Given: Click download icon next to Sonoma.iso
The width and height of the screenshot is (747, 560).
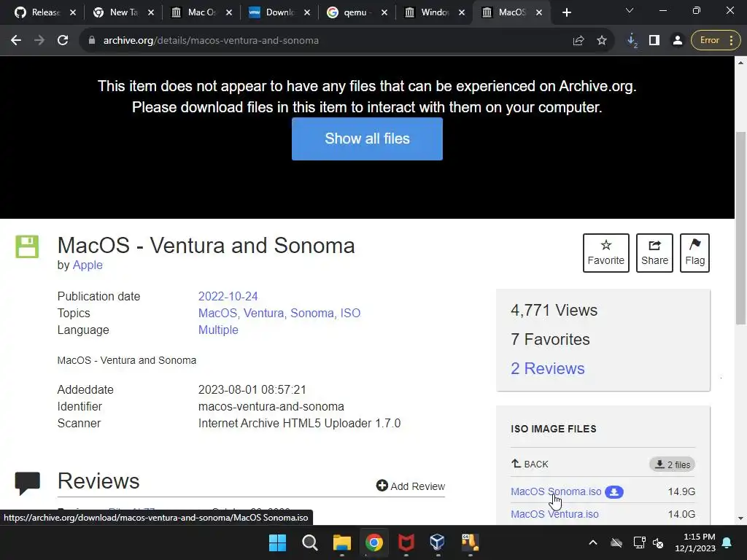Looking at the screenshot, I should (614, 492).
